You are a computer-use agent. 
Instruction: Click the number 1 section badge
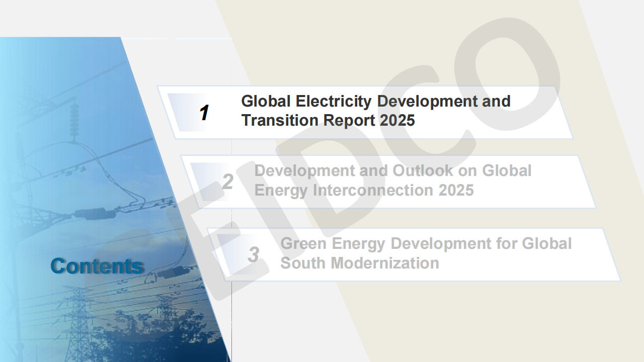(x=204, y=113)
